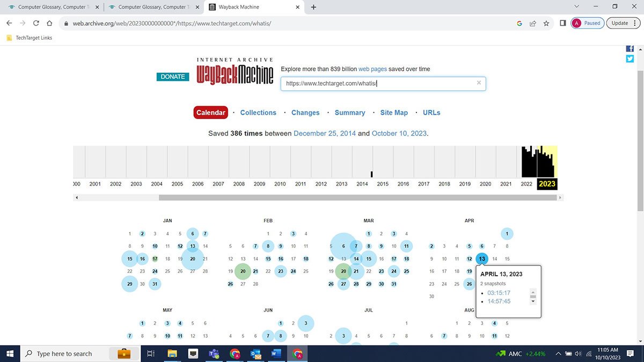Click the Wayback Machine logo
This screenshot has width=644, height=362.
pos(235,72)
